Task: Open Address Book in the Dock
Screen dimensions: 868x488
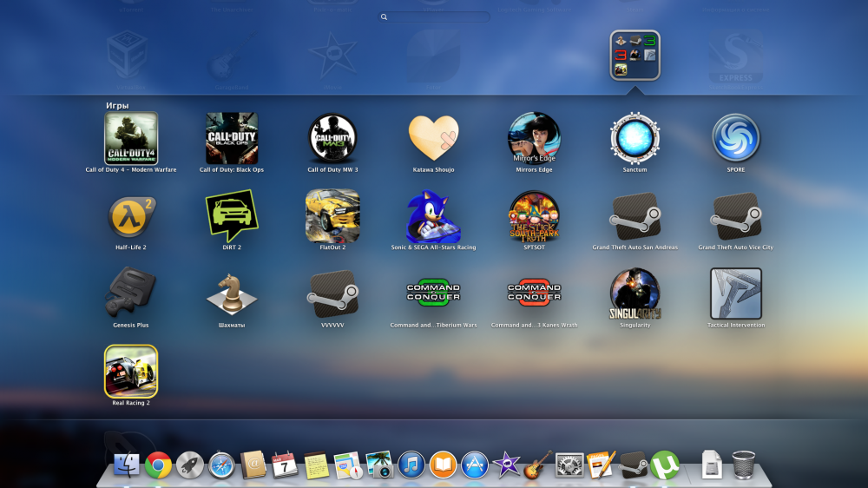Action: point(253,465)
